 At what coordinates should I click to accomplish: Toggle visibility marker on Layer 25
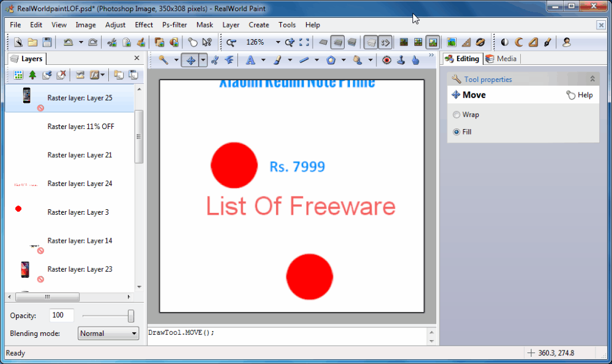pos(40,108)
